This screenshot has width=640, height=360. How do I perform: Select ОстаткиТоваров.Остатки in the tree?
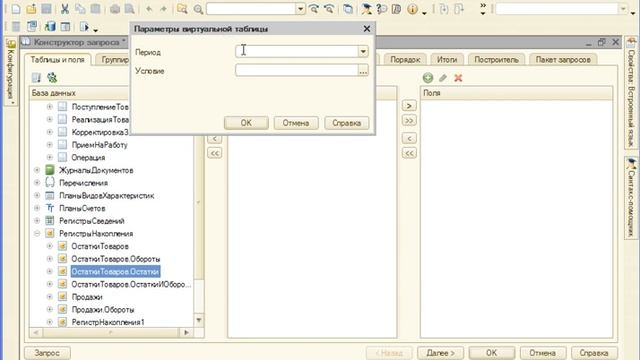pyautogui.click(x=115, y=271)
